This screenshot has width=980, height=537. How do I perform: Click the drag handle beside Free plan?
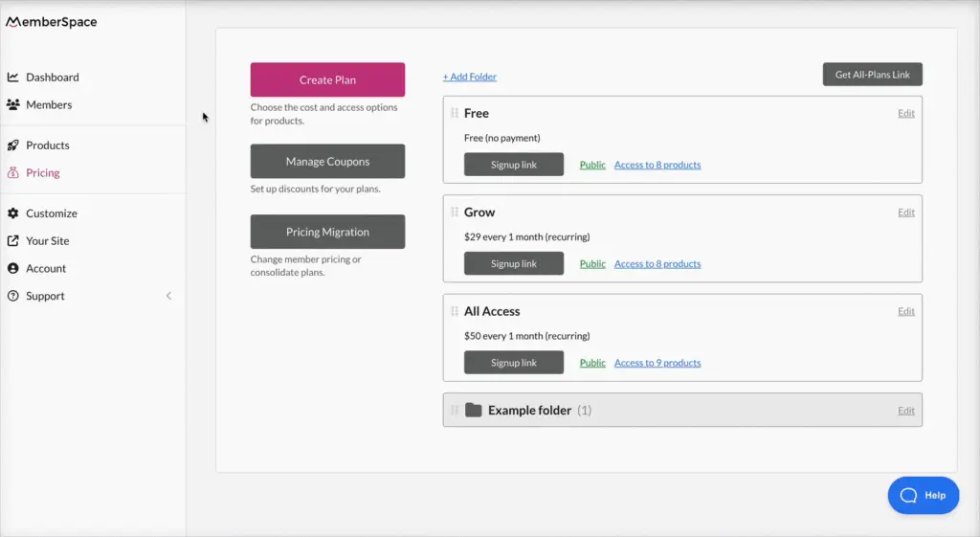(455, 113)
